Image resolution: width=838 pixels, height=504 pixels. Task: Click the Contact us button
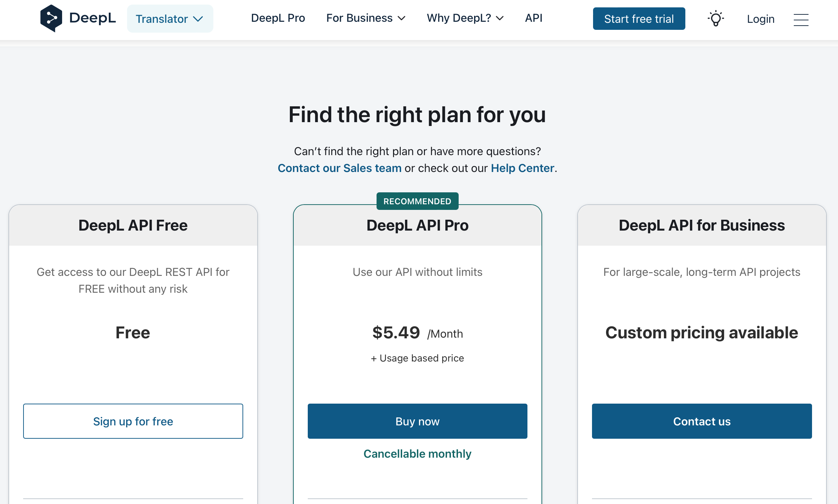coord(702,421)
